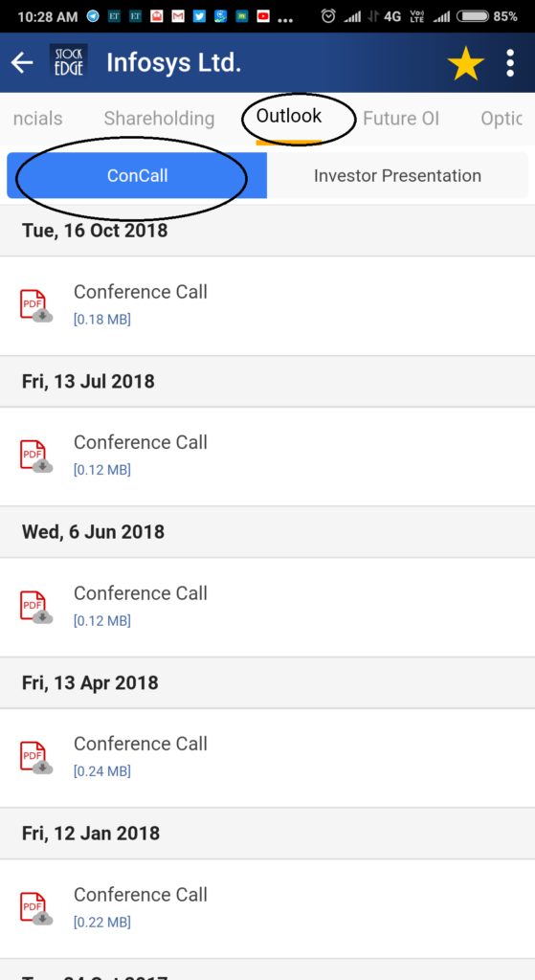Open Conference Call under 16 Oct 2018
Image resolution: width=535 pixels, height=980 pixels.
[141, 291]
